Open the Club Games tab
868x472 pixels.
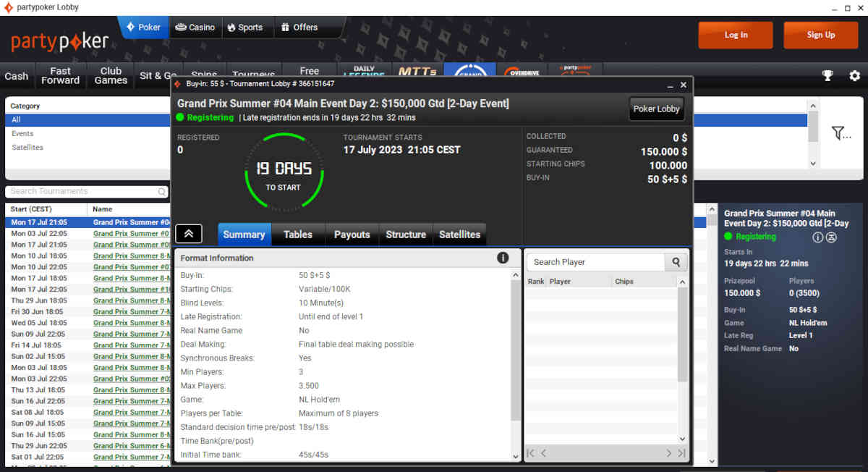pos(111,75)
